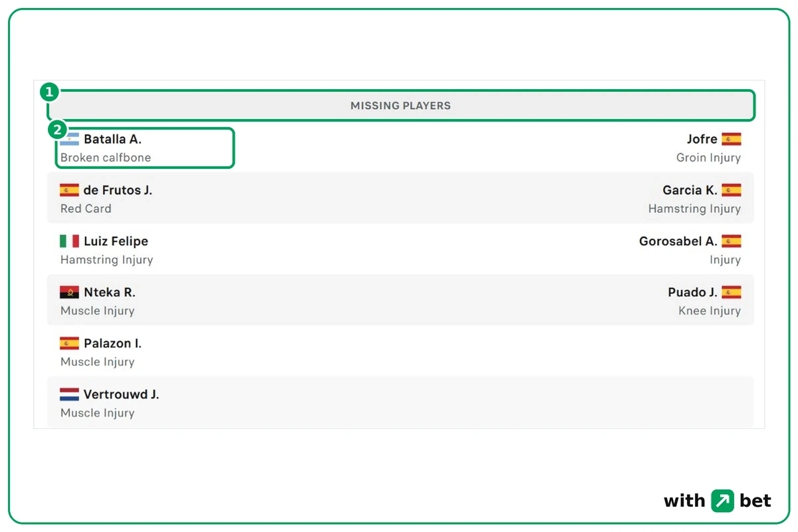Viewport: 798px width, 532px height.
Task: Select player name de Frutos J.
Action: tap(118, 190)
